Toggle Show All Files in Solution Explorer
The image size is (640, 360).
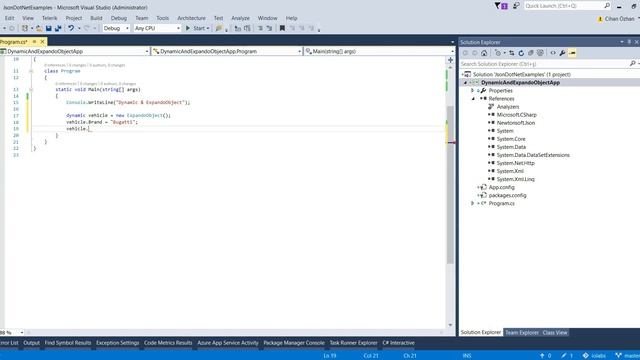[x=540, y=53]
